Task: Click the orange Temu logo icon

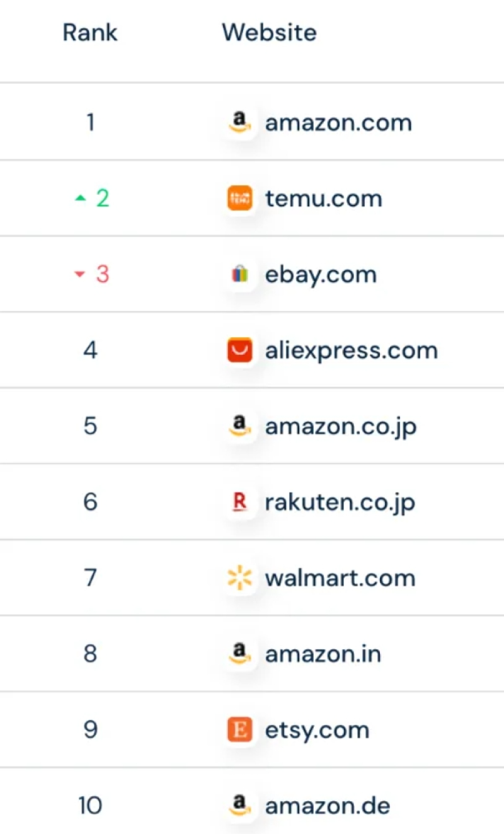Action: click(x=239, y=199)
